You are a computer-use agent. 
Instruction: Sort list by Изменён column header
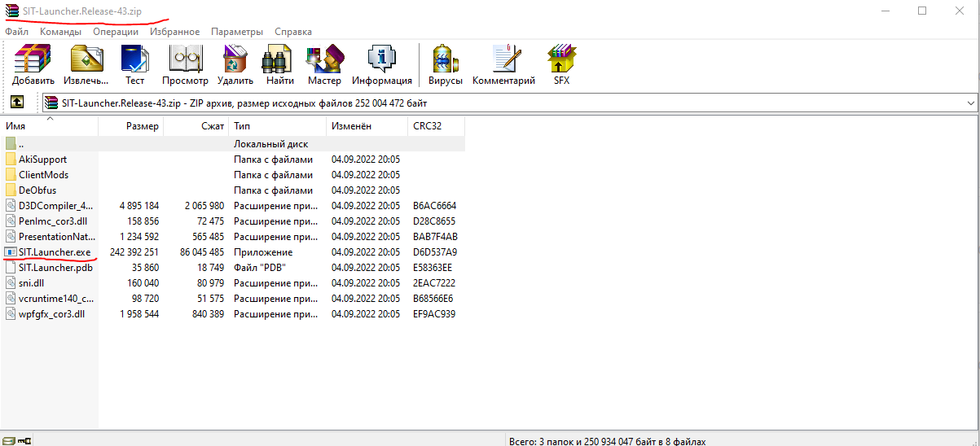367,126
